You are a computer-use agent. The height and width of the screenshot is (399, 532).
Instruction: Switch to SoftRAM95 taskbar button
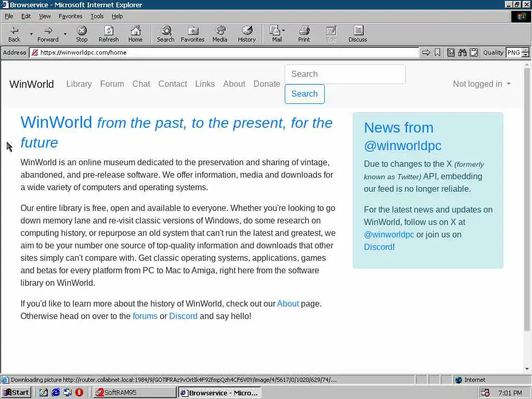click(135, 393)
